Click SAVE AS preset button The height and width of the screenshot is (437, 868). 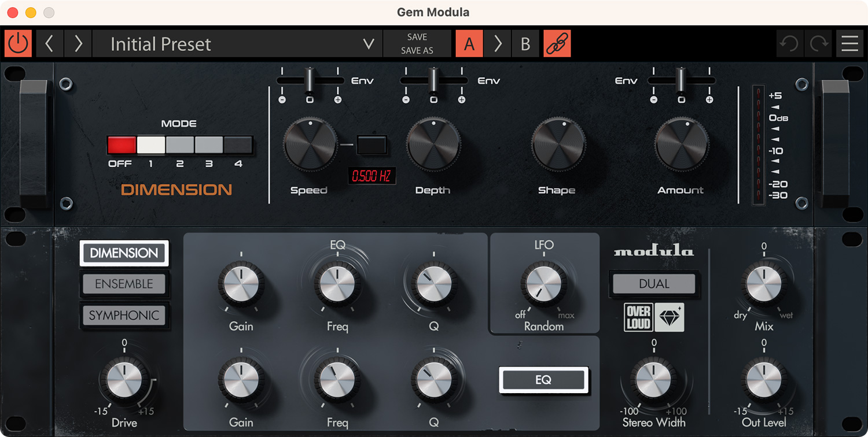(417, 51)
